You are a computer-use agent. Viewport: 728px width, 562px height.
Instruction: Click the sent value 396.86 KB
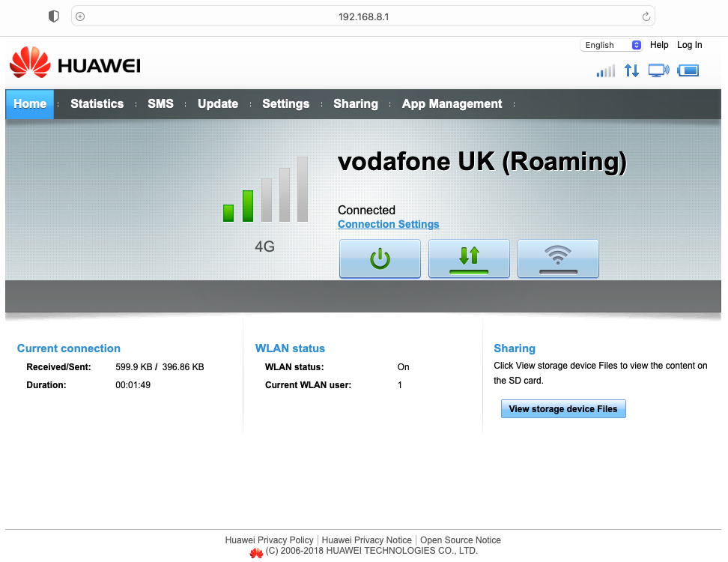pyautogui.click(x=183, y=367)
